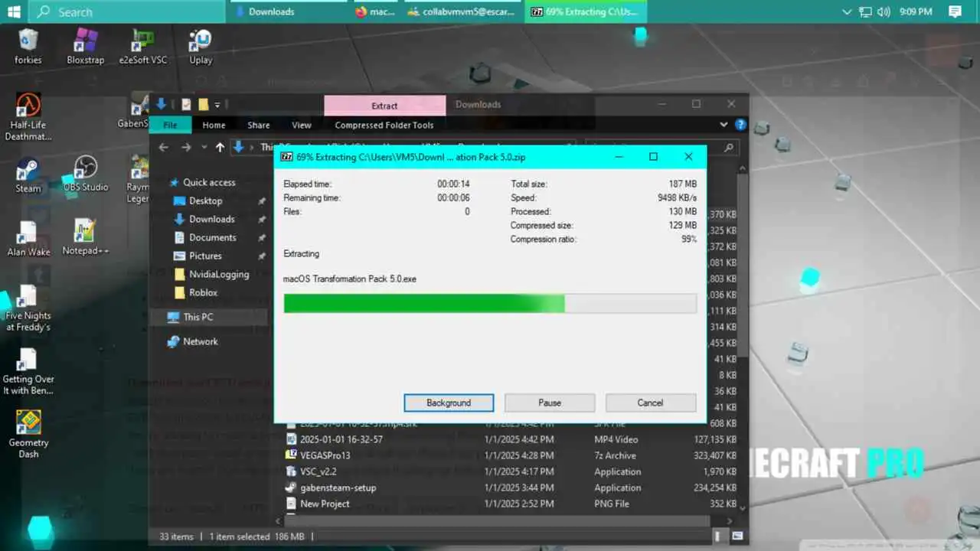Viewport: 980px width, 551px height.
Task: Go up one folder level
Action: [x=220, y=147]
